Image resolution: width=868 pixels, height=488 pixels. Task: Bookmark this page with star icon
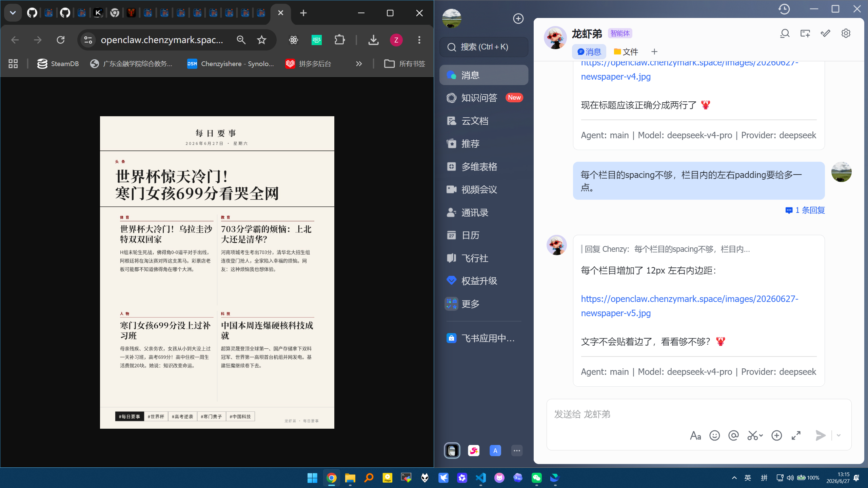(261, 40)
